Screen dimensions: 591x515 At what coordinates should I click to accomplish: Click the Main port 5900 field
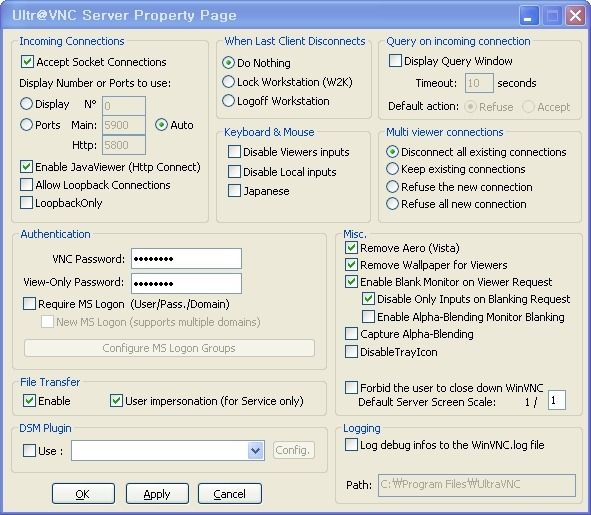tap(124, 125)
